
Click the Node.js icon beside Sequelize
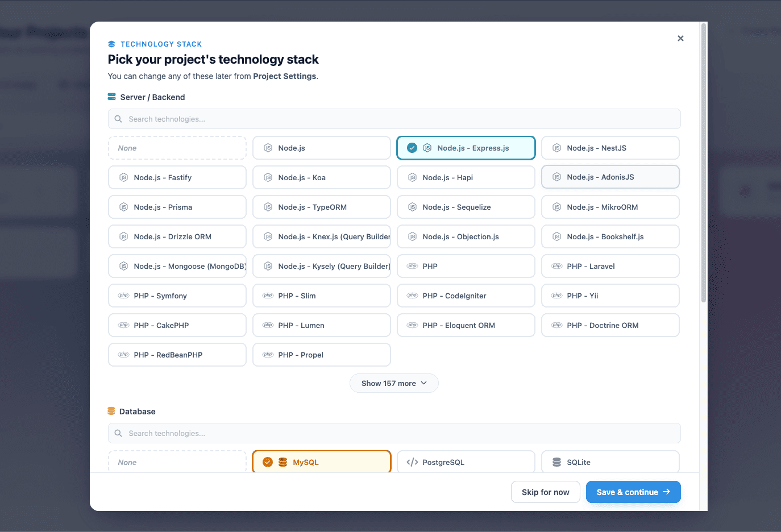(412, 207)
